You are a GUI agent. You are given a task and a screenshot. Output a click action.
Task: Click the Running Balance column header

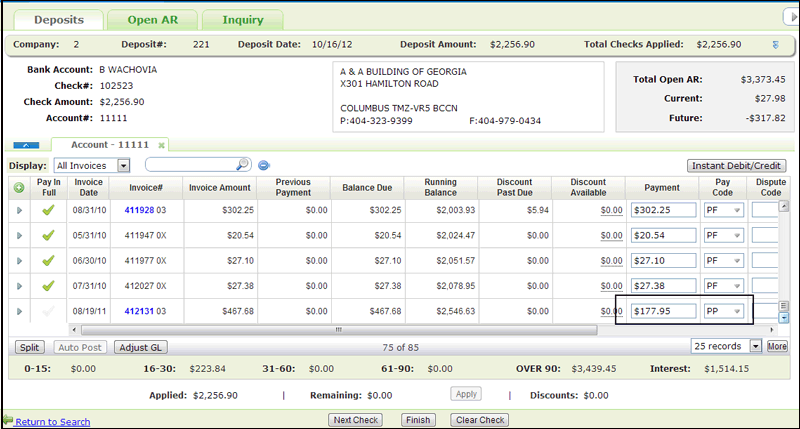pyautogui.click(x=441, y=188)
